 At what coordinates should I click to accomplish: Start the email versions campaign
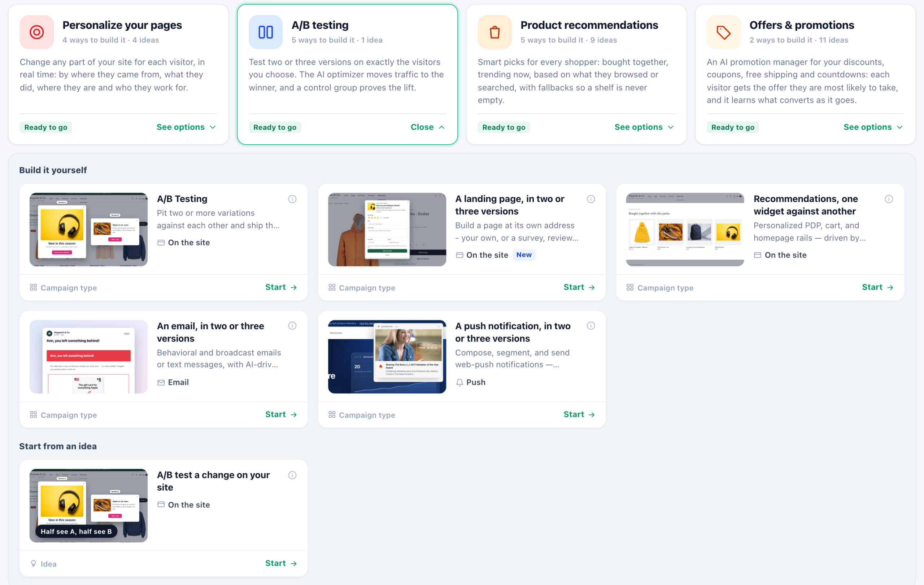pos(281,415)
